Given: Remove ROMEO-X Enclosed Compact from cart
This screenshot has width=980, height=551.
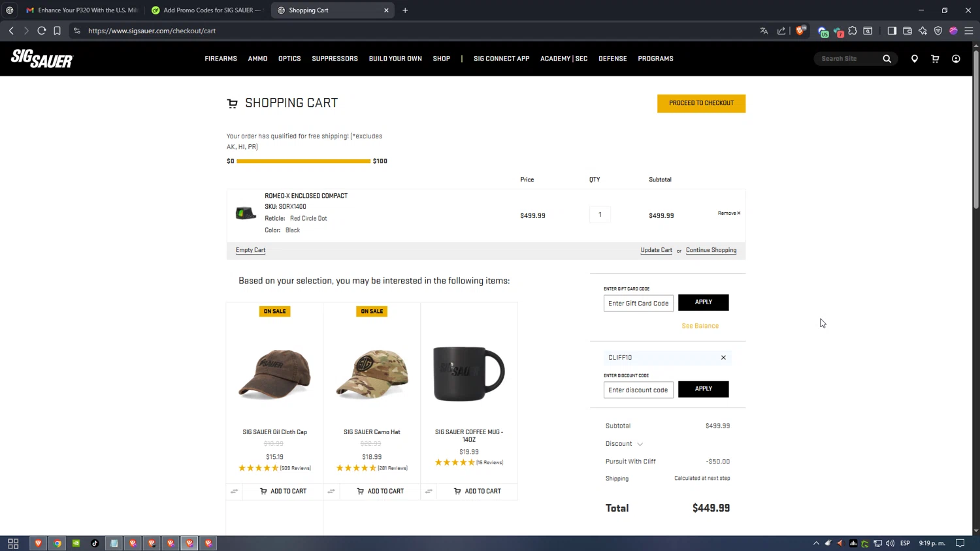Looking at the screenshot, I should click(728, 213).
